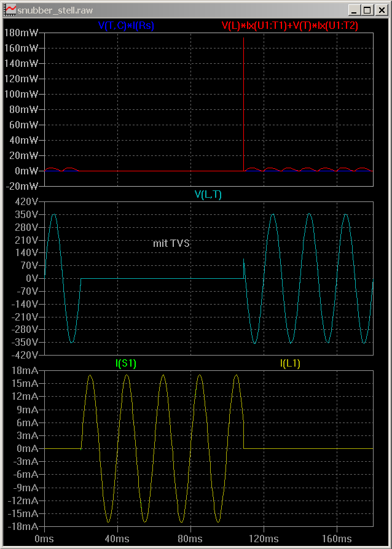Image resolution: width=392 pixels, height=549 pixels.
Task: Select the green I(S1) trace label
Action: click(126, 364)
